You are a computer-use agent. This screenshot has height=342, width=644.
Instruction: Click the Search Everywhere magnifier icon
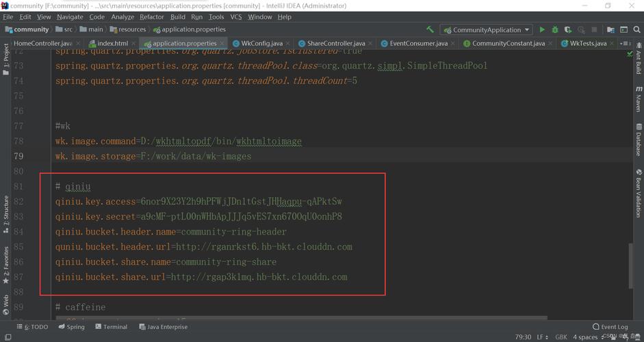(x=636, y=30)
